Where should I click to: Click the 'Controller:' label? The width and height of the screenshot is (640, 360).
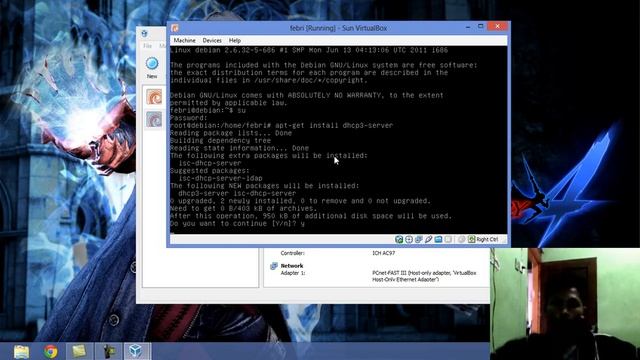pyautogui.click(x=292, y=253)
